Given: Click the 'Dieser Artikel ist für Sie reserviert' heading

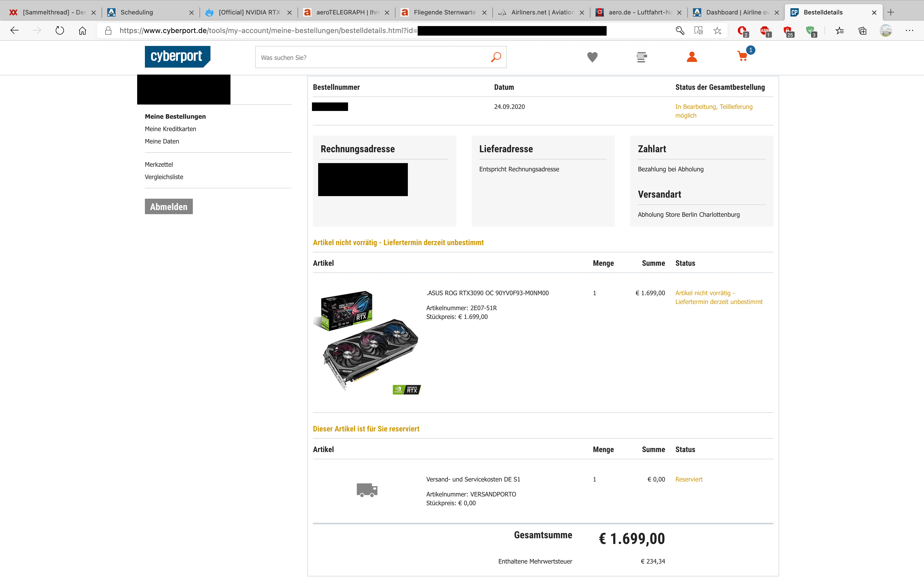Looking at the screenshot, I should point(366,429).
